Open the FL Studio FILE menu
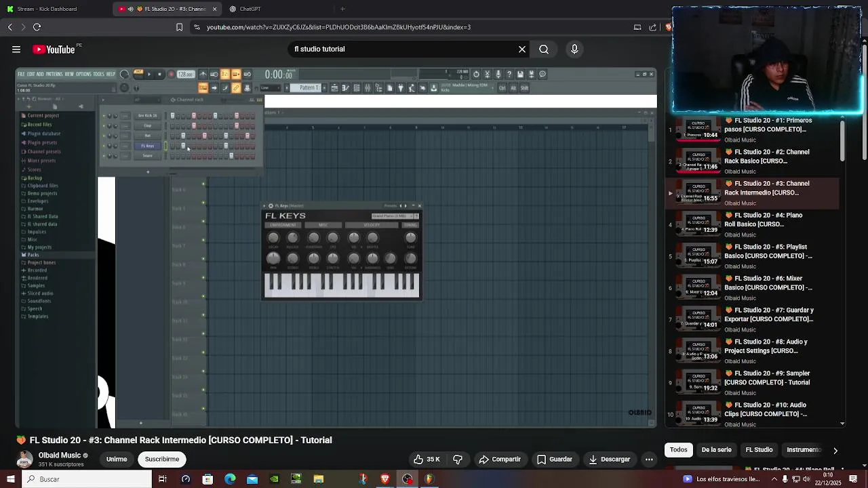The width and height of the screenshot is (868, 488). pos(21,74)
